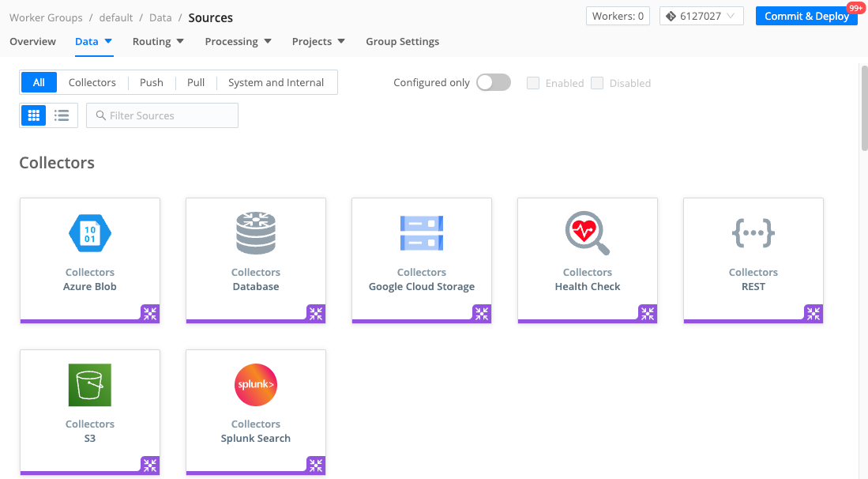
Task: Open the Processing dropdown menu
Action: point(238,41)
